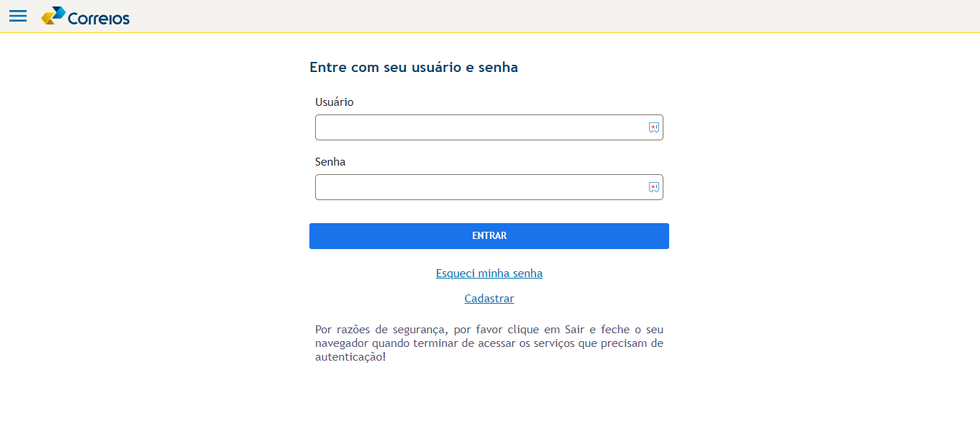The image size is (980, 447).
Task: Follow the Cadastrar link
Action: tap(489, 299)
